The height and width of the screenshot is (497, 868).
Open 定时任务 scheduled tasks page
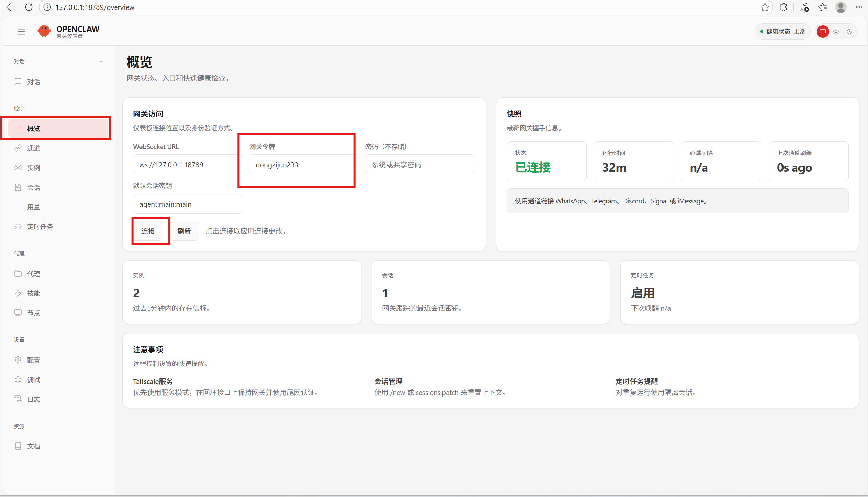(x=40, y=227)
